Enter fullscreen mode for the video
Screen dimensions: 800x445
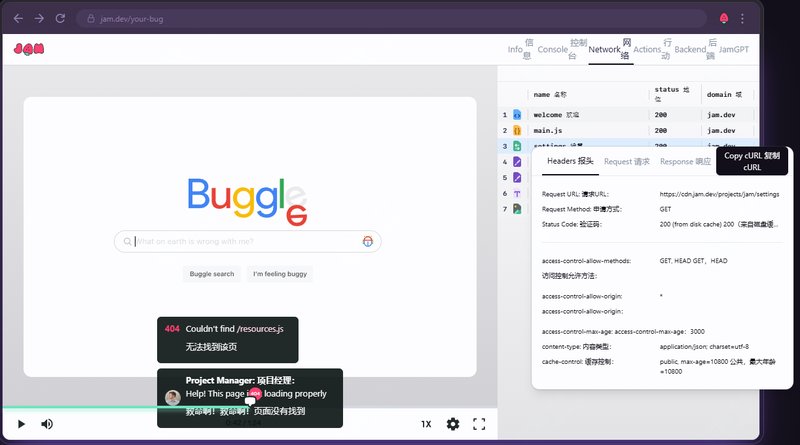pos(479,424)
